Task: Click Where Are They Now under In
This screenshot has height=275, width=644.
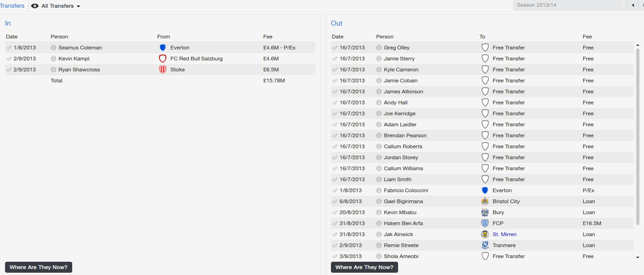Action: point(38,267)
